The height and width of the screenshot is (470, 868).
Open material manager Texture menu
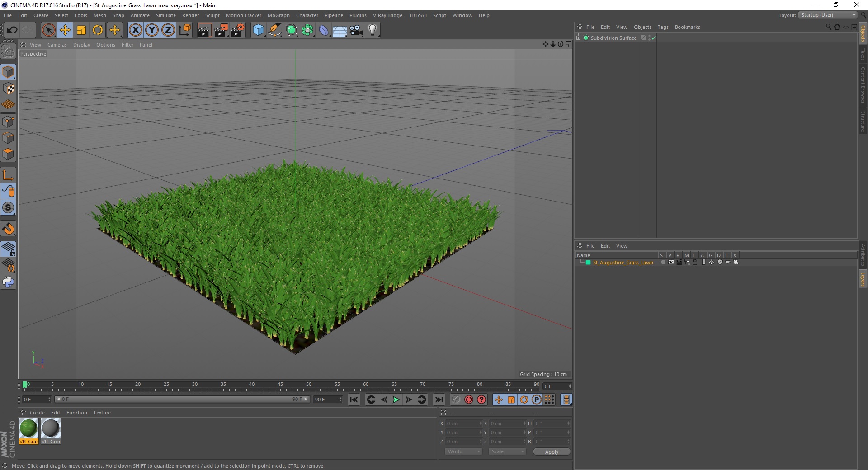pos(102,413)
